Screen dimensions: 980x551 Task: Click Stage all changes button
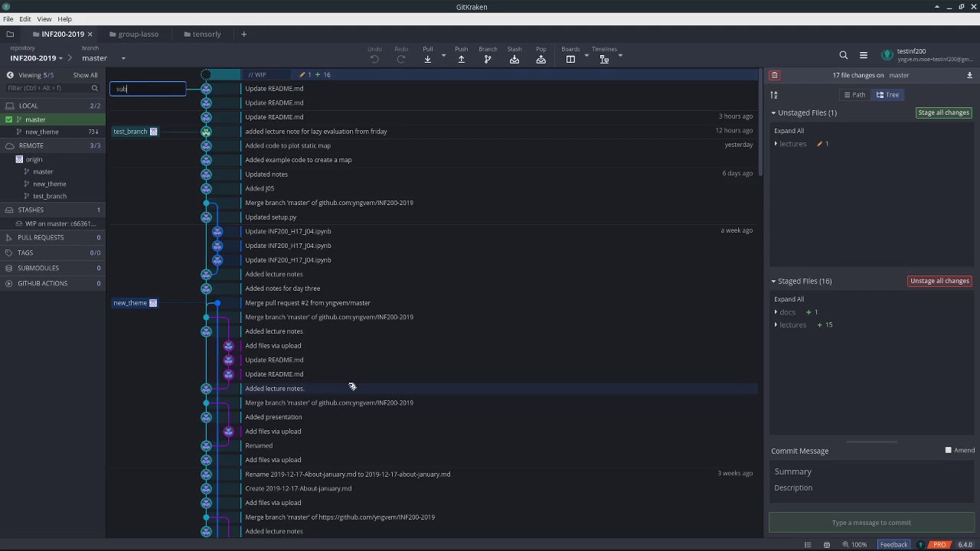(x=943, y=112)
